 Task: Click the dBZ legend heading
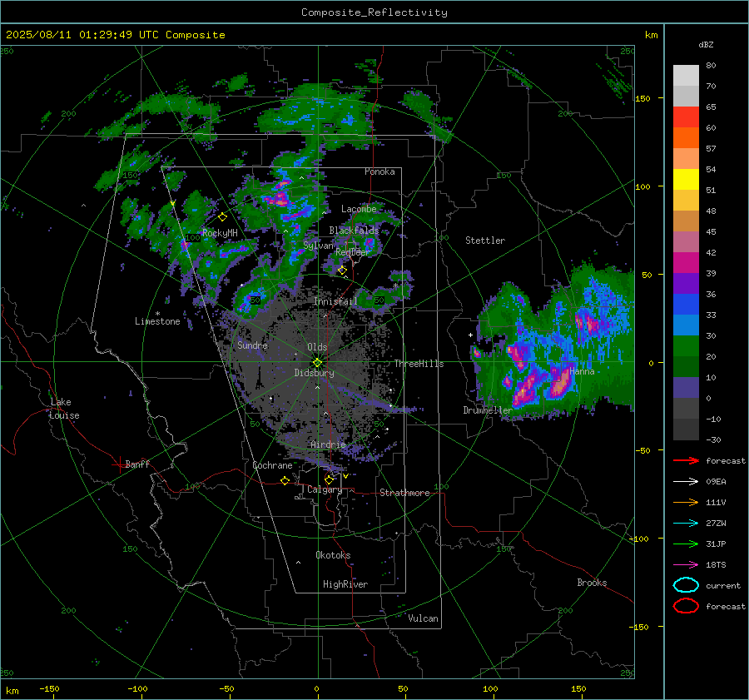pos(706,45)
